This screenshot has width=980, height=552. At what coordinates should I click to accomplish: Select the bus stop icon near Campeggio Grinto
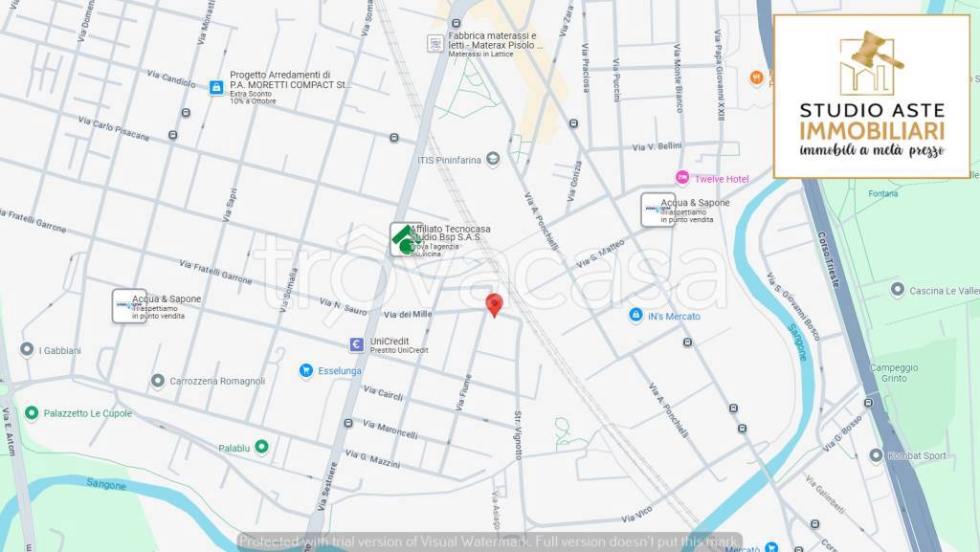868,403
